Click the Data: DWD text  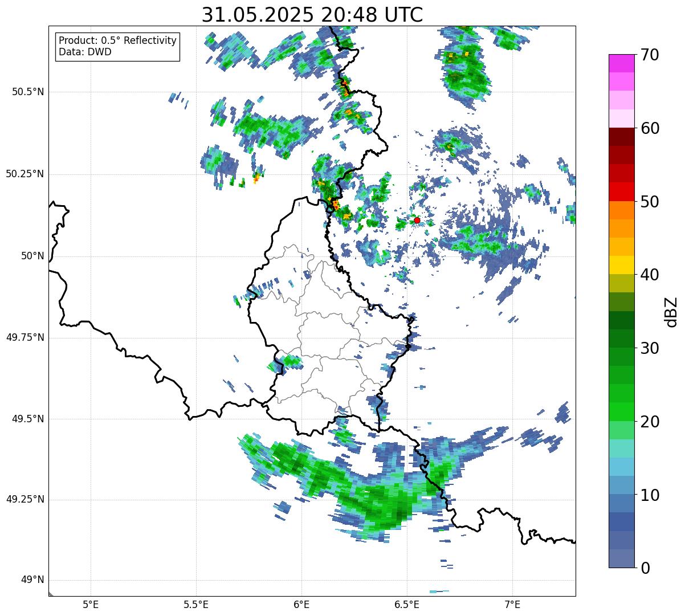[85, 52]
